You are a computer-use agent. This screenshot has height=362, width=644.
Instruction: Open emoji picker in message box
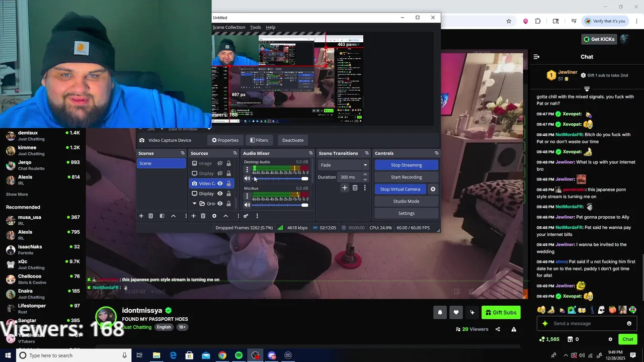click(x=629, y=323)
